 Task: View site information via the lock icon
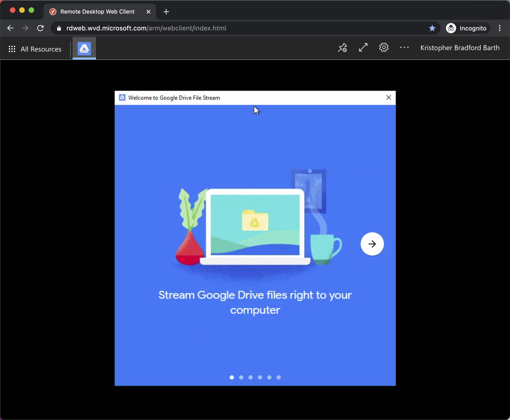point(59,28)
